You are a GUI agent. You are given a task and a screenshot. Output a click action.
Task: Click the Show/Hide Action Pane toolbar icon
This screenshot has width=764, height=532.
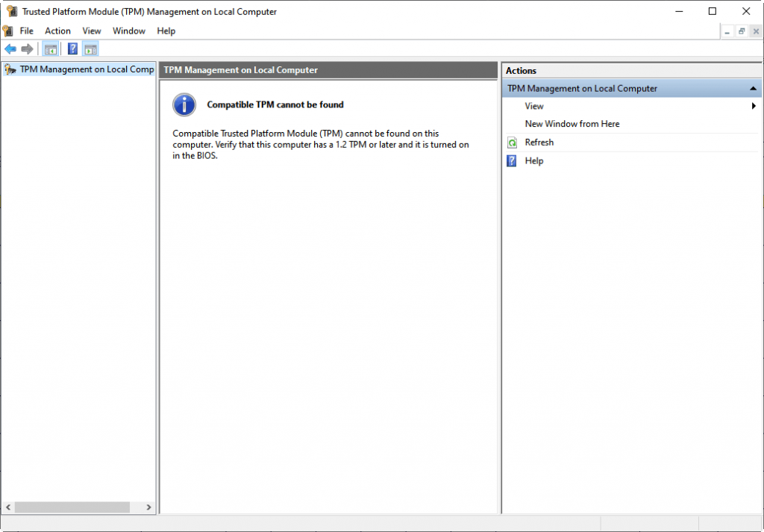click(x=90, y=48)
